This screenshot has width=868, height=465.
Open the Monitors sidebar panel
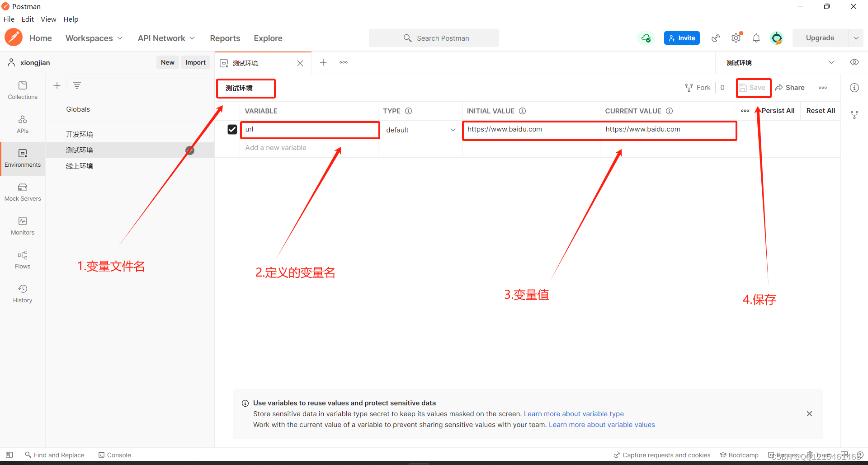[x=23, y=226]
